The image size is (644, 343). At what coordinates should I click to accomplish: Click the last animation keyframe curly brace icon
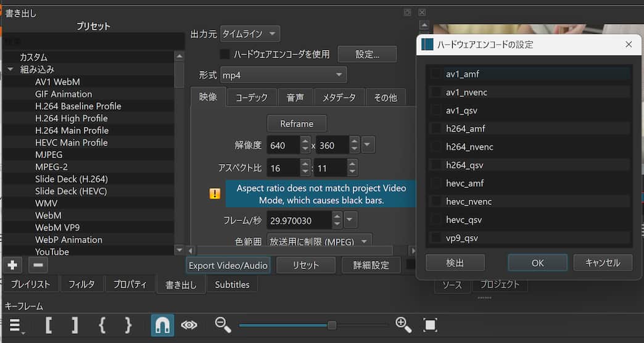(128, 325)
